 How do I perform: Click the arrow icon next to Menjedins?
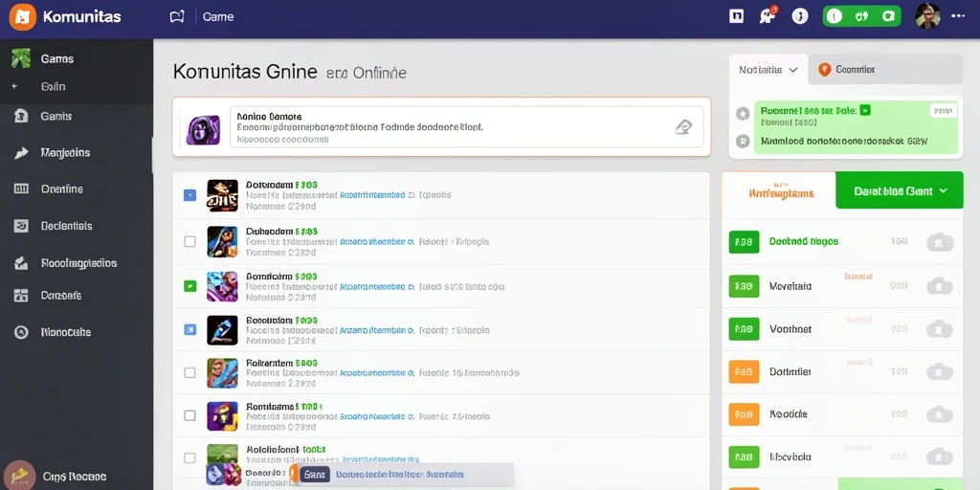(21, 152)
